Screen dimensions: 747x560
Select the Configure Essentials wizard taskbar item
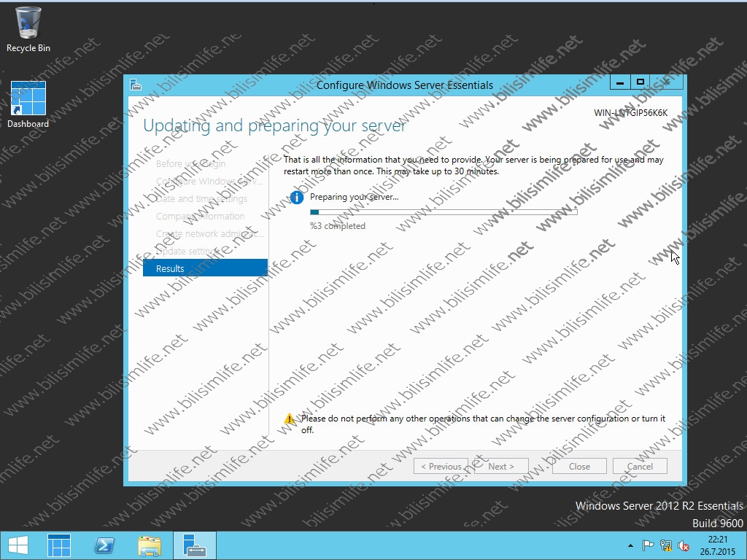pyautogui.click(x=194, y=545)
